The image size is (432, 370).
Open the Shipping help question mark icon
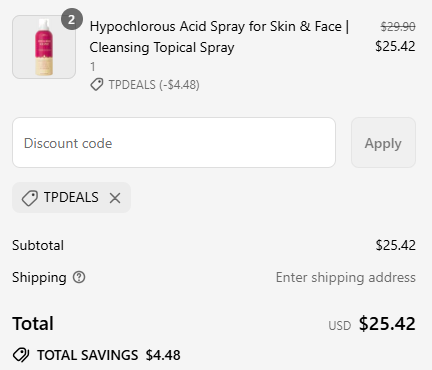point(79,277)
